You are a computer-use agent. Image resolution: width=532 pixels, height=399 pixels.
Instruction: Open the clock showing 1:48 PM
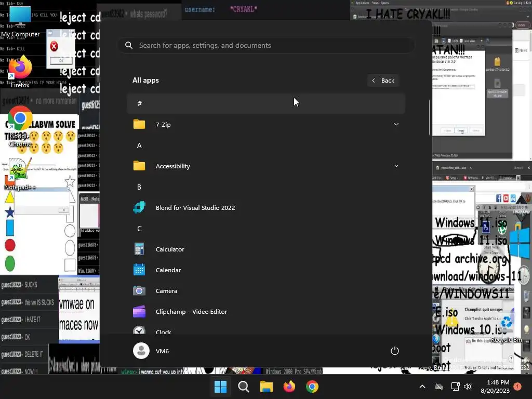pyautogui.click(x=495, y=387)
